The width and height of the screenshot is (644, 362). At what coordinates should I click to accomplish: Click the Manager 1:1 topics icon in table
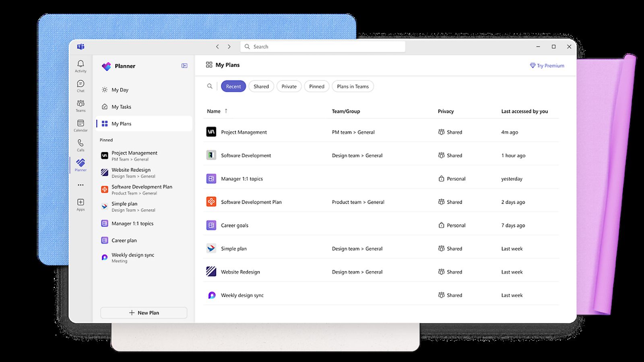coord(211,179)
